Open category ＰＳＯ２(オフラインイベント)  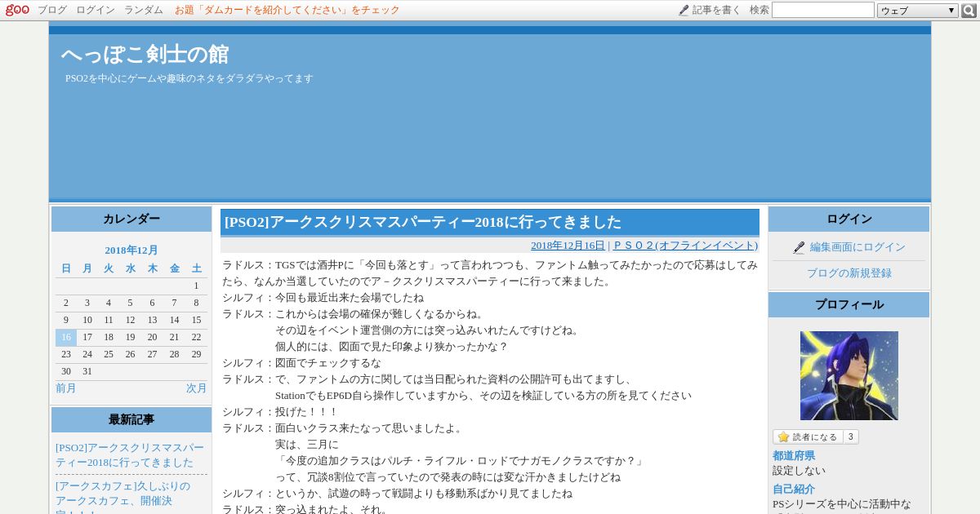coord(685,246)
